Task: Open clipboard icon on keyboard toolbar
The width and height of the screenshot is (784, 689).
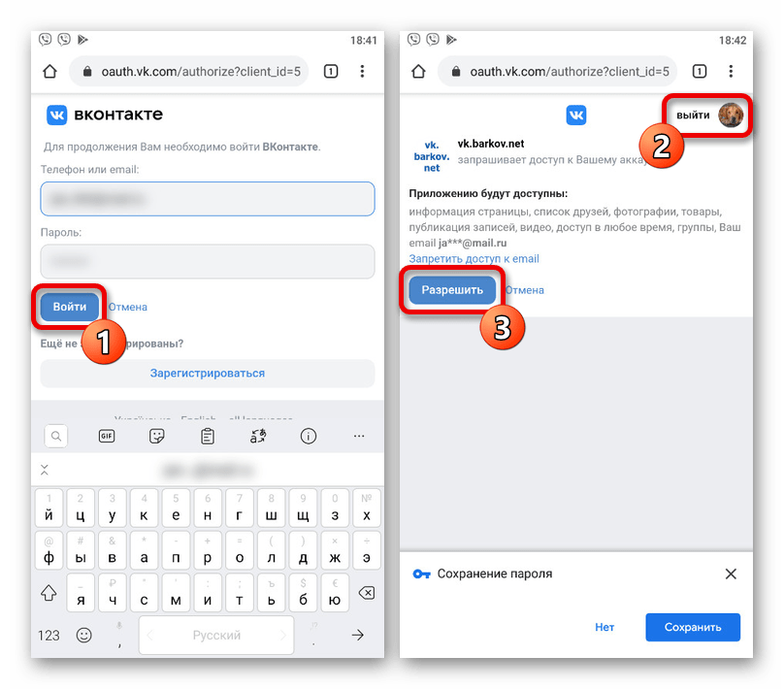Action: pos(208,436)
